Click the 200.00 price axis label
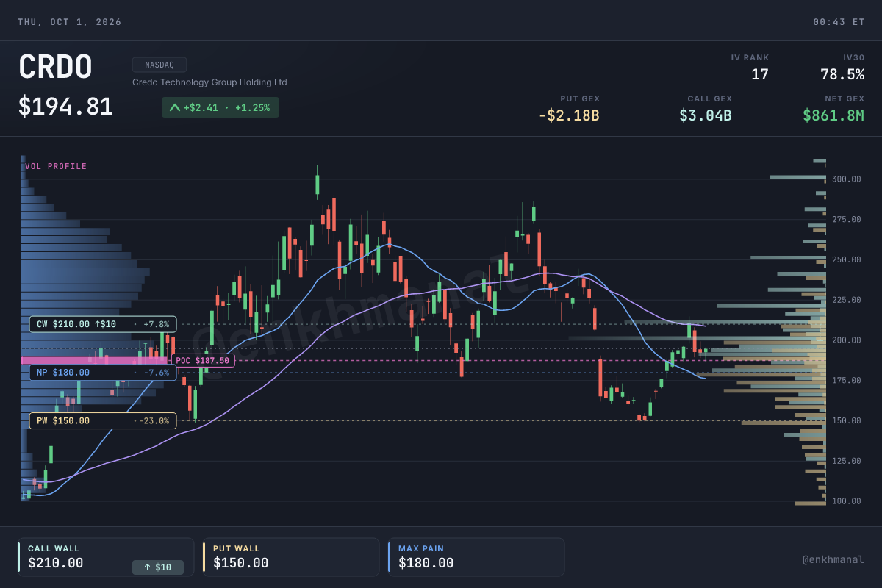This screenshot has height=588, width=882. 847,340
